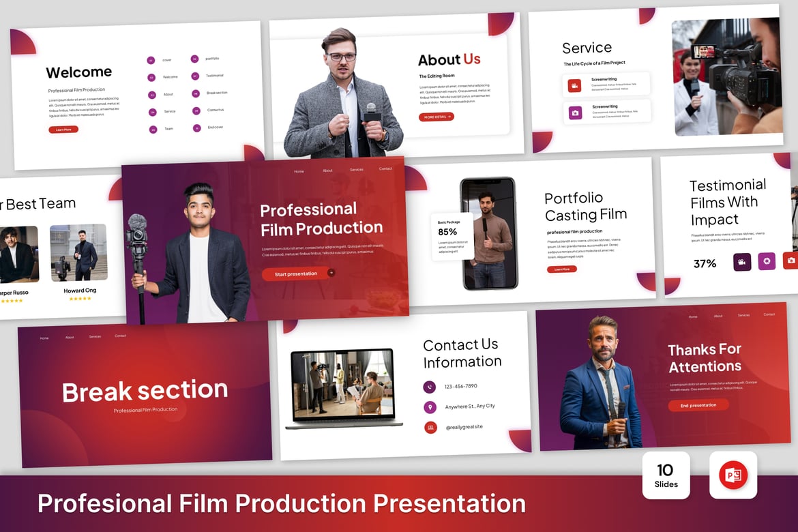Click the red icon beside @reallygreatsite
Viewport: 798px width, 532px height.
tap(430, 428)
